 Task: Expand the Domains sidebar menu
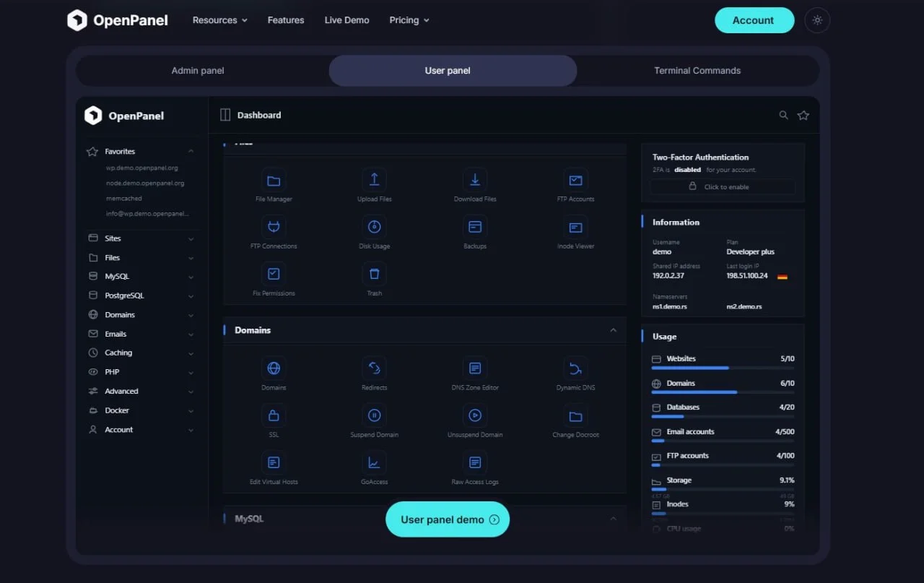point(141,315)
